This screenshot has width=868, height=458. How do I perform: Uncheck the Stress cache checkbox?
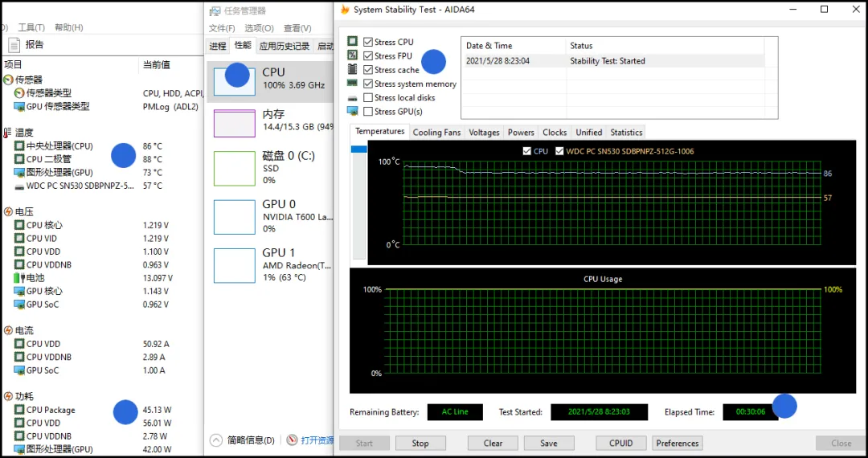click(368, 70)
